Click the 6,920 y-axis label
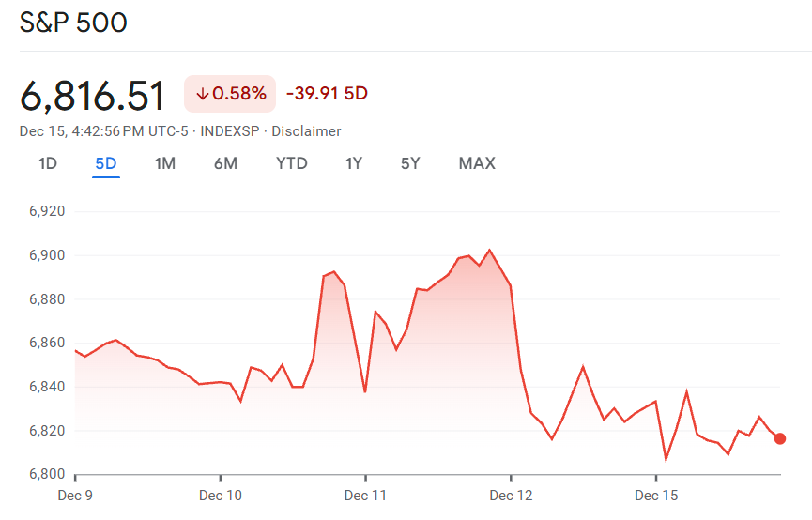 click(x=46, y=212)
